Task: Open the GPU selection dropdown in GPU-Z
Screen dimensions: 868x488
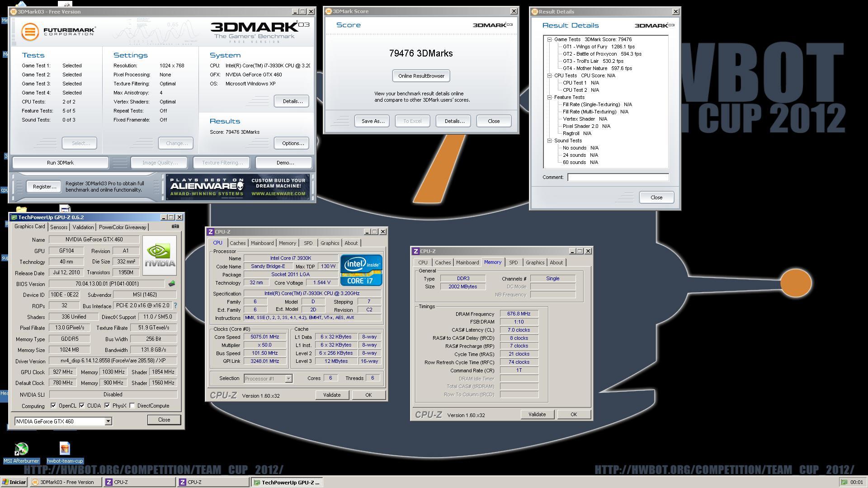Action: tap(108, 421)
